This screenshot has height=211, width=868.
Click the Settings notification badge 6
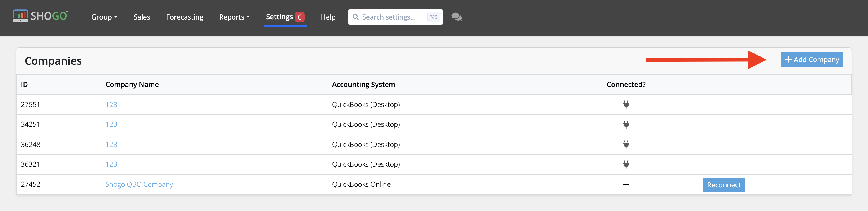click(x=300, y=17)
